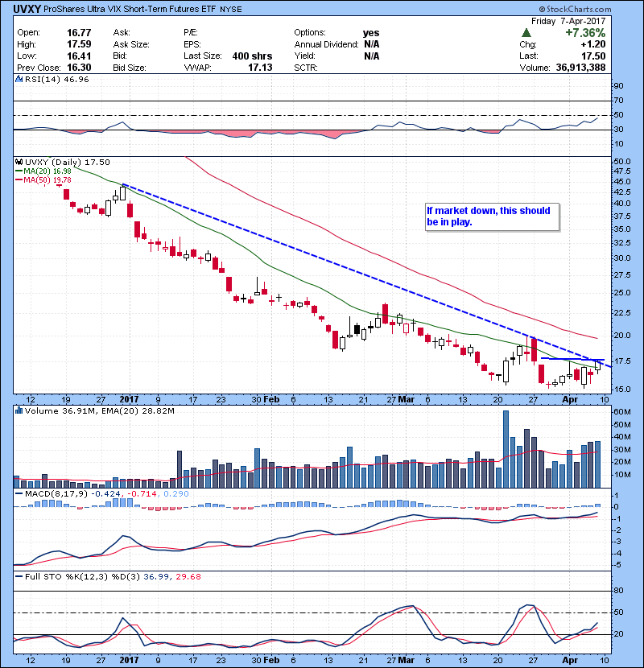Screen dimensions: 644x668
Task: Click the stochastic %K value 36.99
Action: [x=155, y=576]
